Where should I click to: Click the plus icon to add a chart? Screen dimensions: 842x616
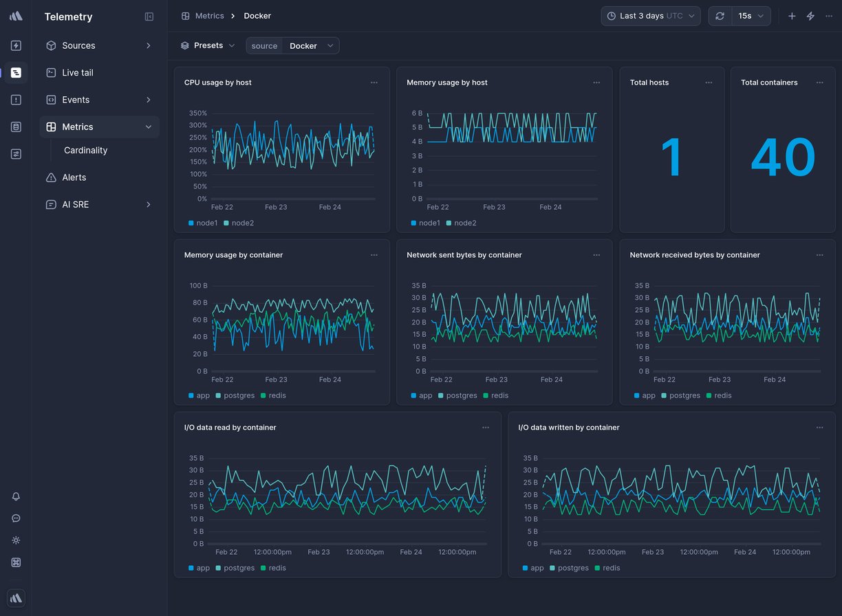click(791, 15)
